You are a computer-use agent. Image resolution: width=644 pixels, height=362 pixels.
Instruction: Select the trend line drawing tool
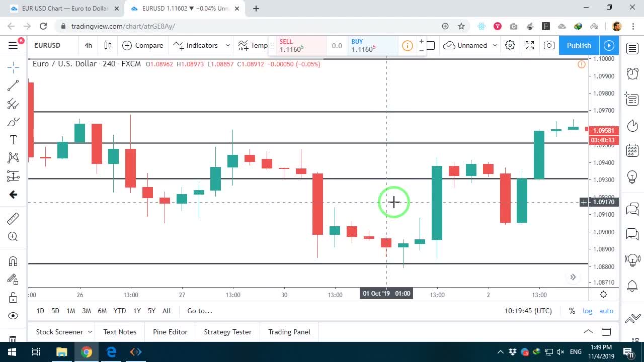coord(13,85)
